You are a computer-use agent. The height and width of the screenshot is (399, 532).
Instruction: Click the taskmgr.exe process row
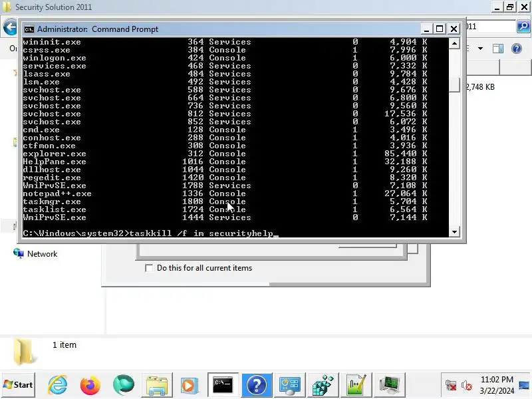pyautogui.click(x=225, y=201)
